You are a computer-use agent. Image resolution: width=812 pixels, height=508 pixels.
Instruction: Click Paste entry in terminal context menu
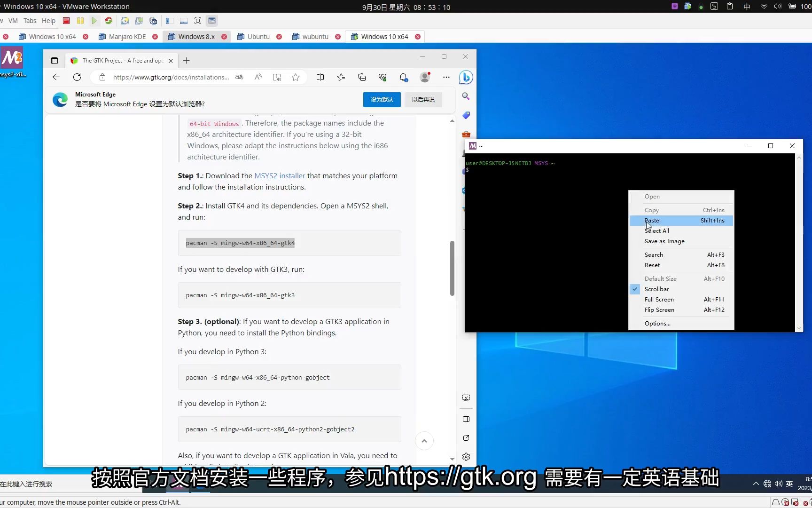click(x=652, y=220)
